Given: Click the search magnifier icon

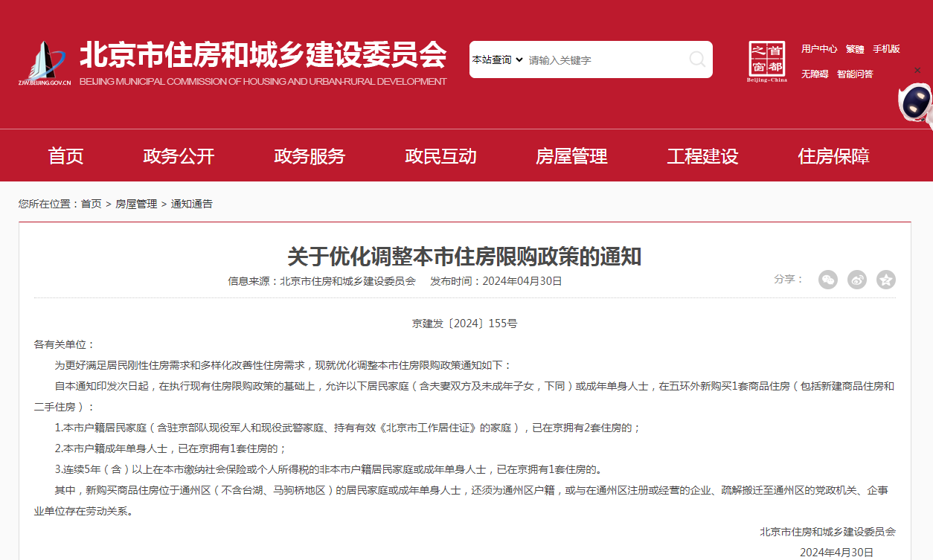Looking at the screenshot, I should pyautogui.click(x=697, y=59).
